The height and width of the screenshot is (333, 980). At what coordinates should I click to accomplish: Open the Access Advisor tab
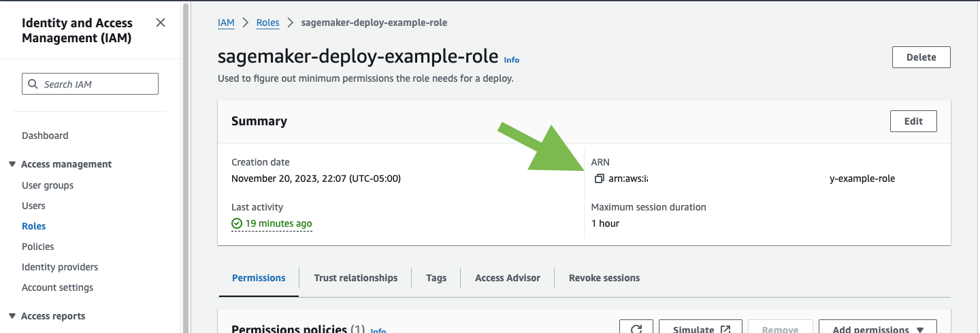pyautogui.click(x=508, y=278)
